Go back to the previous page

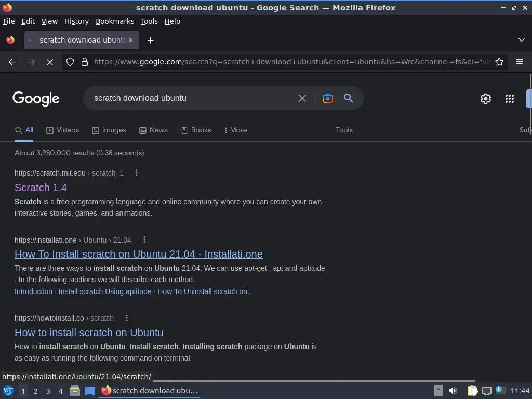tap(12, 62)
